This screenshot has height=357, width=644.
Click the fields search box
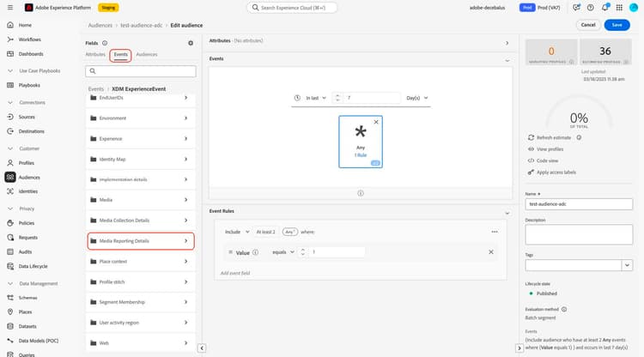coord(141,71)
